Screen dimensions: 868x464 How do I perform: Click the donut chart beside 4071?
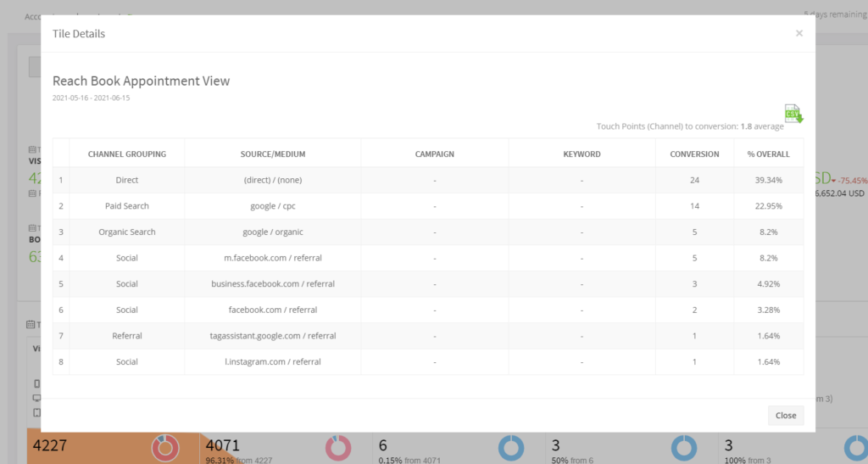pyautogui.click(x=338, y=449)
